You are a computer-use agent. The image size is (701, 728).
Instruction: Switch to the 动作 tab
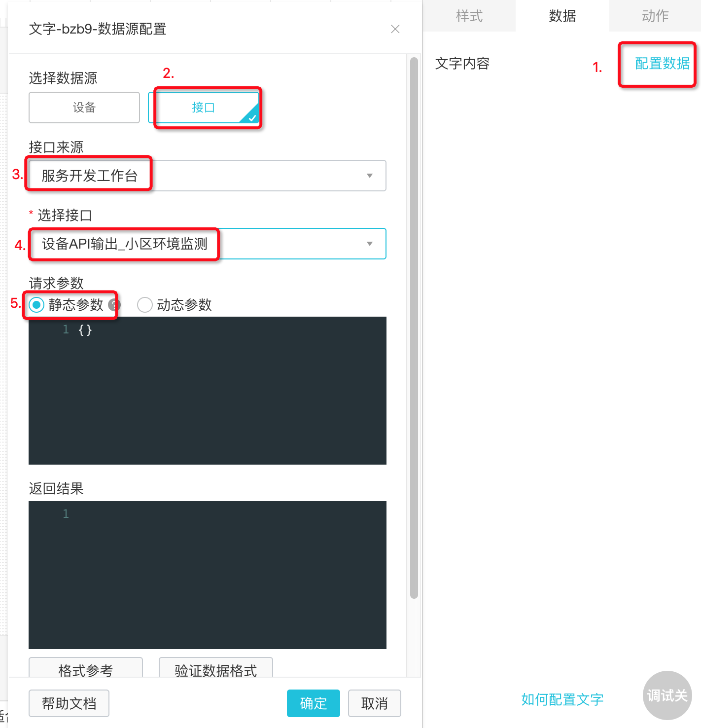tap(655, 16)
